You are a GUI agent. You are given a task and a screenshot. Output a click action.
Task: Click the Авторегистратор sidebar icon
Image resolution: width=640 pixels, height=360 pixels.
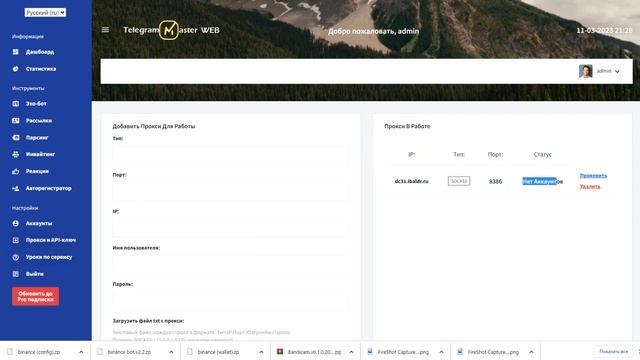pos(16,189)
